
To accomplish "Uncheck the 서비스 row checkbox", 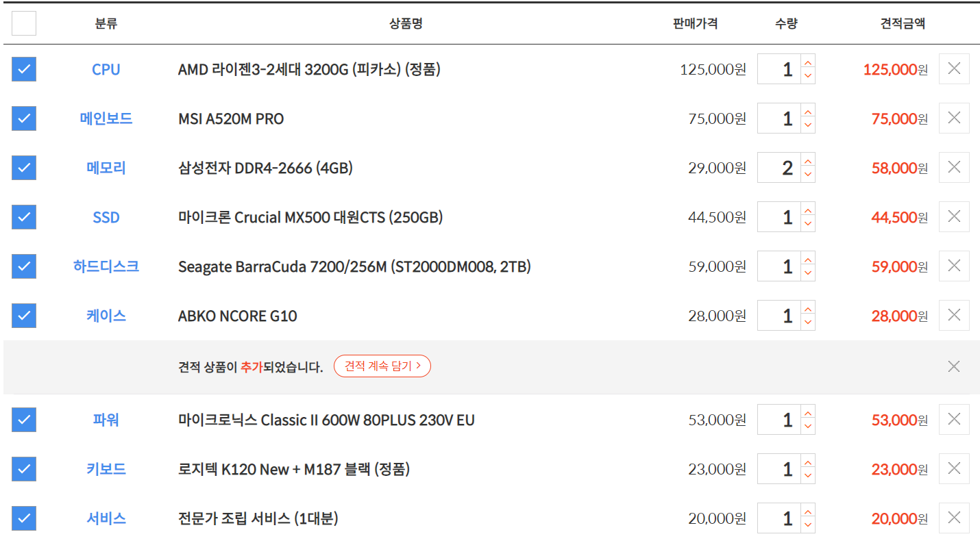I will click(x=24, y=518).
